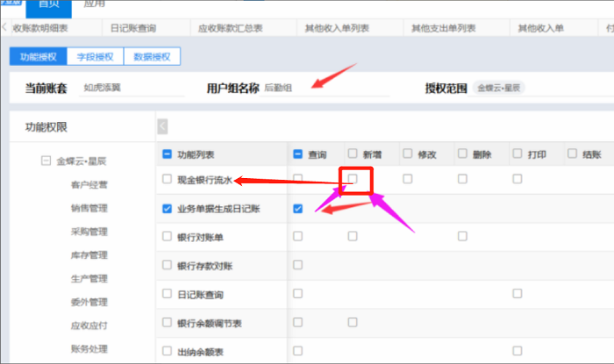
Task: Check the 现金银行流水 row checkbox
Action: [168, 179]
